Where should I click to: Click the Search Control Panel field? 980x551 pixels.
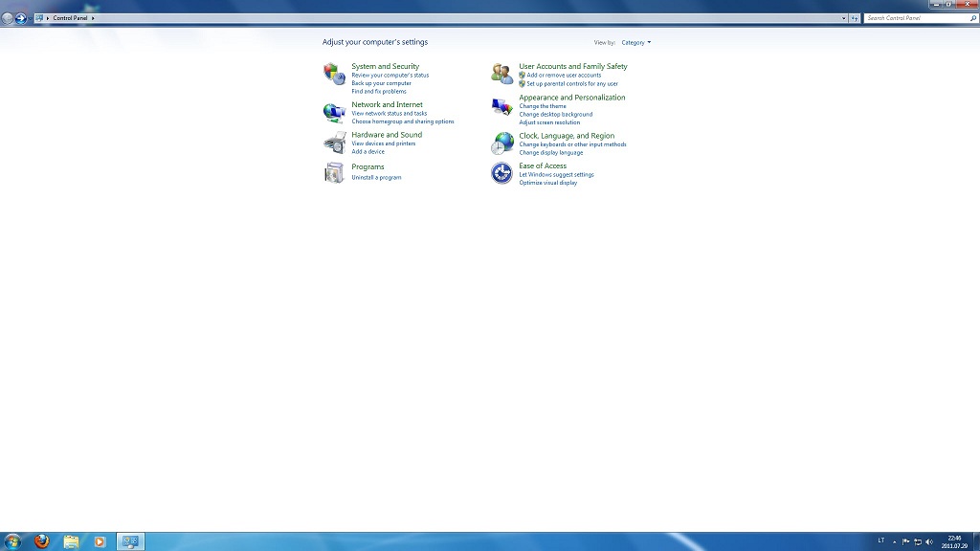[x=914, y=18]
